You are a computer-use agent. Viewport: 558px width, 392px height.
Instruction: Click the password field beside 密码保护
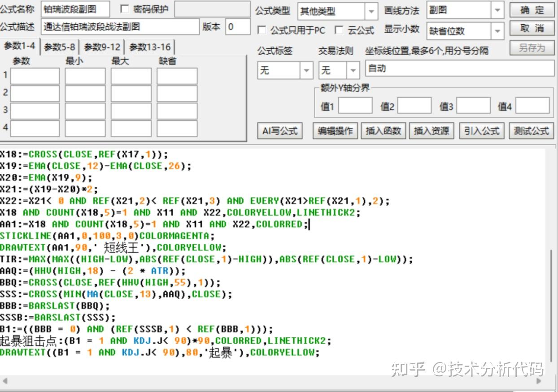(x=212, y=9)
